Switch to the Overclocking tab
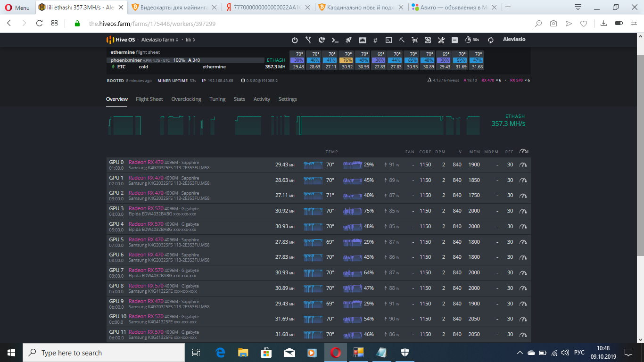The image size is (644, 362). tap(186, 99)
